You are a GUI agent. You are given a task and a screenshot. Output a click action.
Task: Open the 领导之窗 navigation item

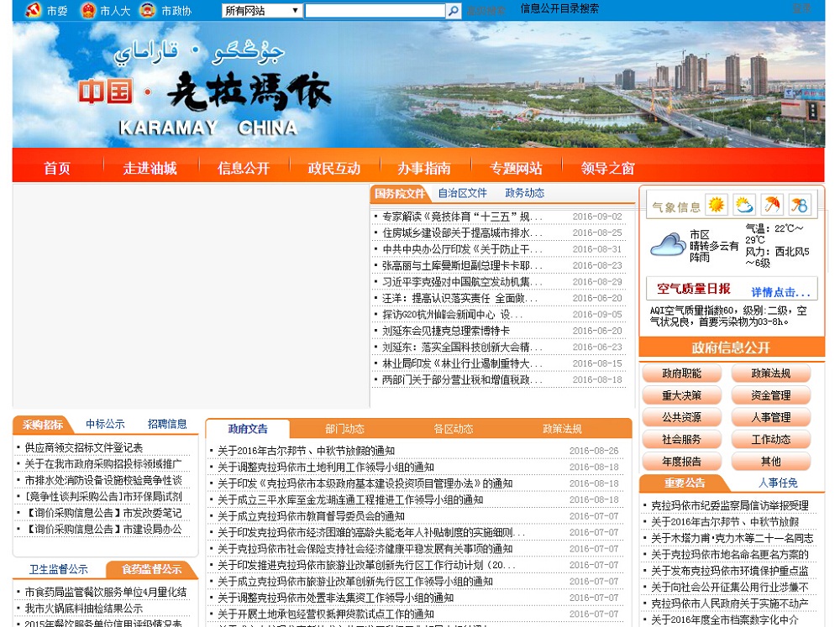(x=607, y=168)
